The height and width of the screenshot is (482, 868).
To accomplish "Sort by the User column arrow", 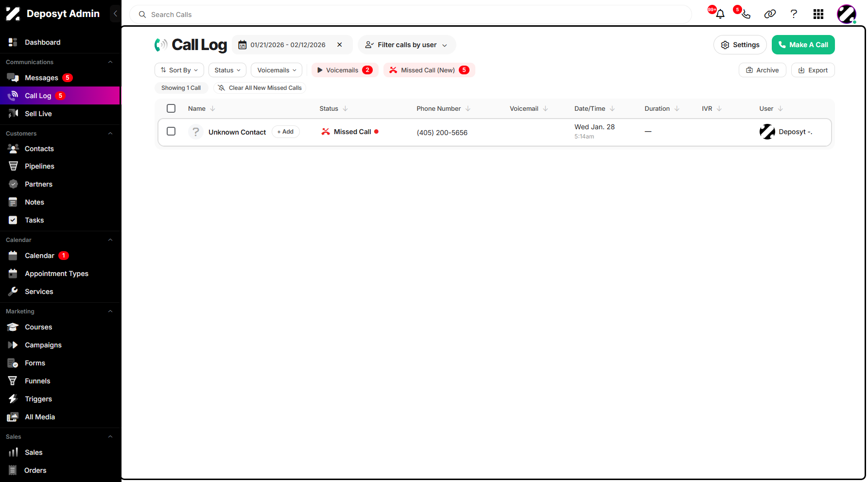I will click(x=781, y=109).
